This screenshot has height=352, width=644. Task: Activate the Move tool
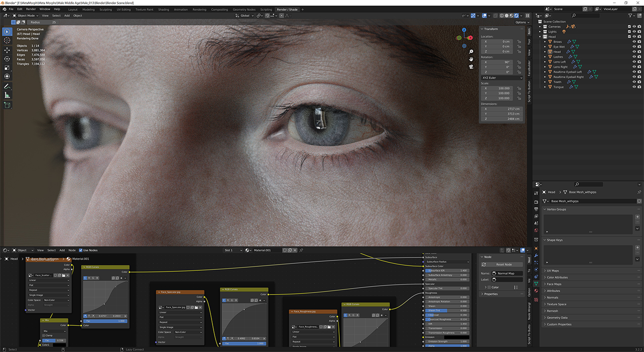[x=7, y=50]
